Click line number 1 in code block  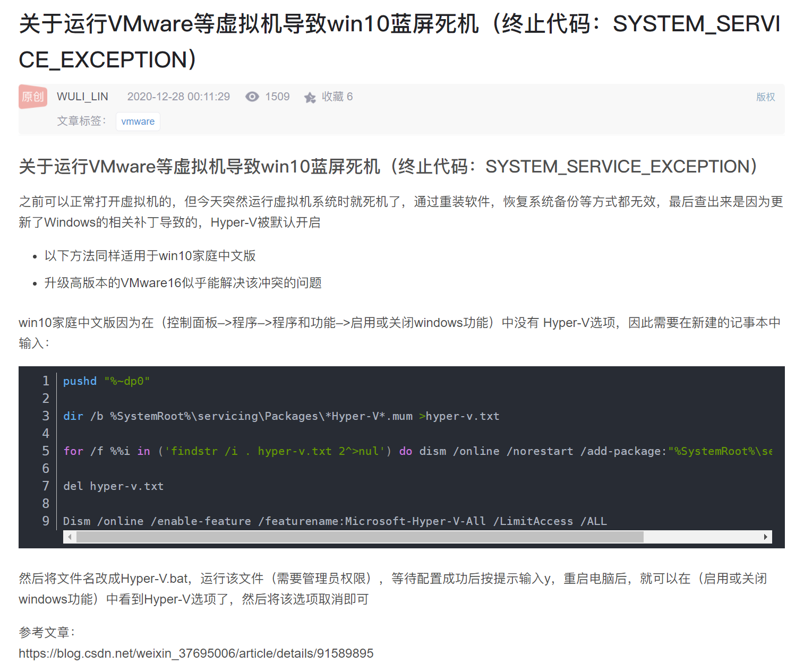coord(46,381)
